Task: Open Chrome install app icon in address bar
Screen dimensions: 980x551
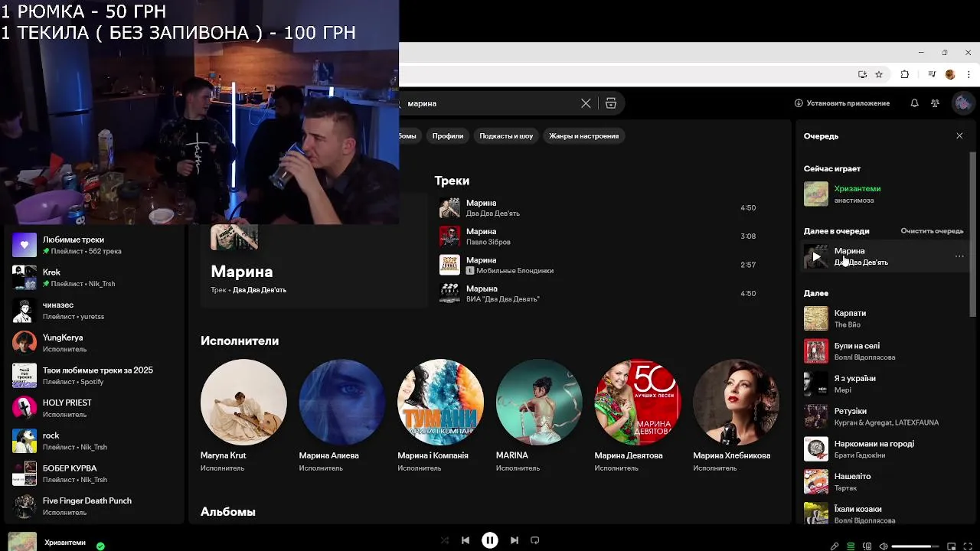Action: point(862,74)
